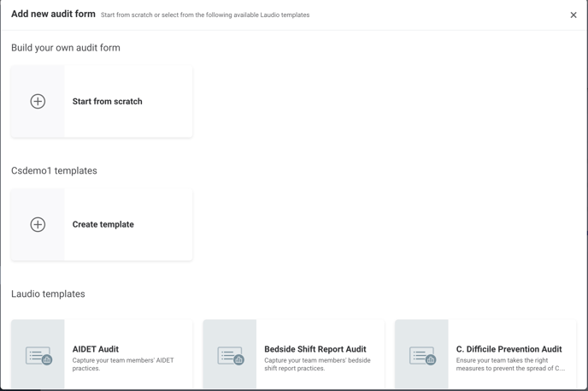Select the Create template label

point(103,224)
